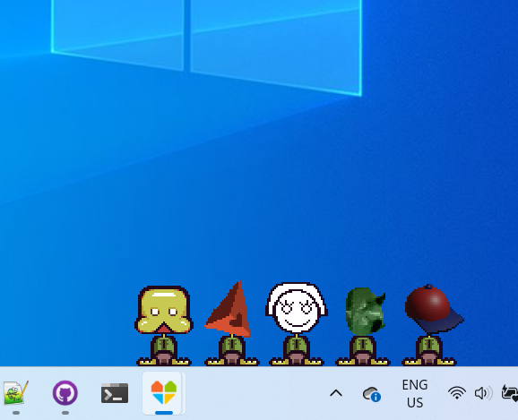Expand the hidden system tray icons chevron
This screenshot has height=420, width=518.
pos(336,393)
